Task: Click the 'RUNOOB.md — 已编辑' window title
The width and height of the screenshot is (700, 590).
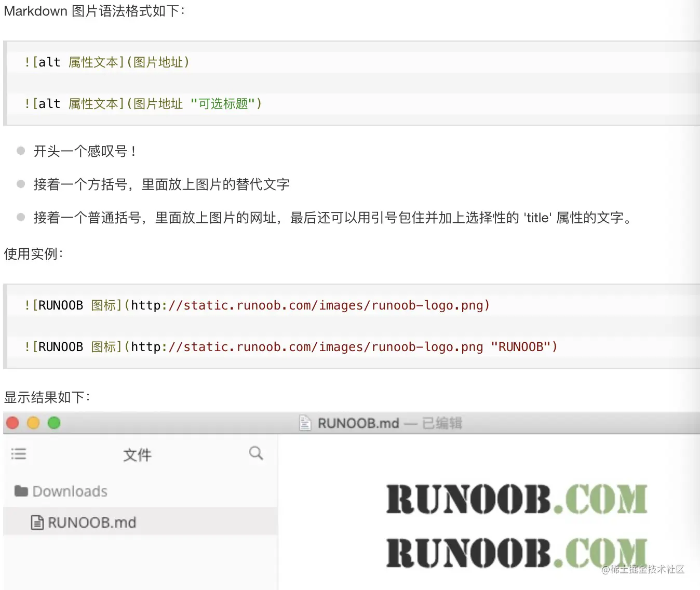Action: click(x=389, y=423)
